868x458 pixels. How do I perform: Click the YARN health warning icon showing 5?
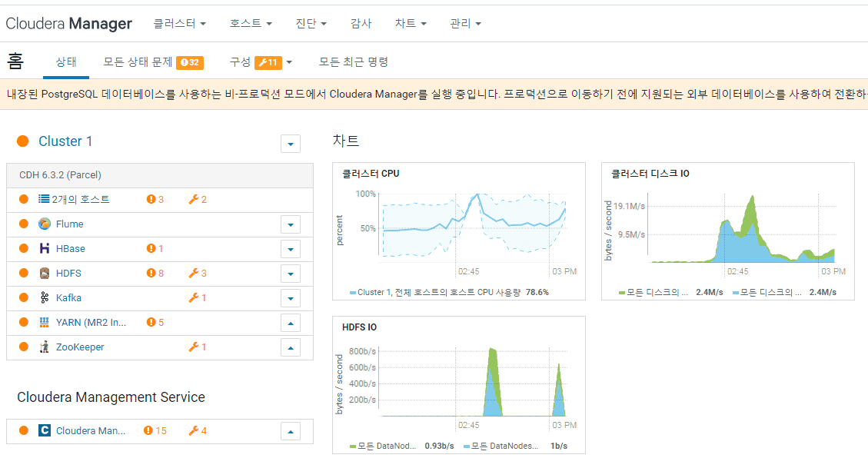(151, 323)
